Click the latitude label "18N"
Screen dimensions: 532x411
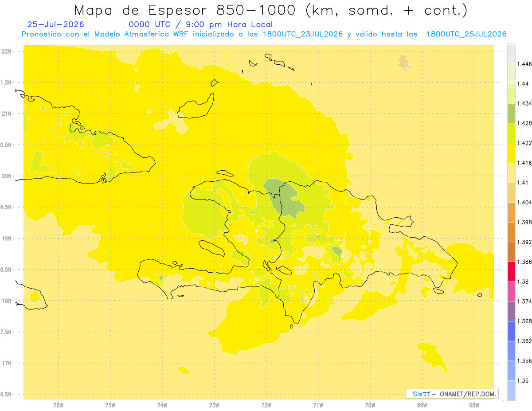tap(6, 301)
